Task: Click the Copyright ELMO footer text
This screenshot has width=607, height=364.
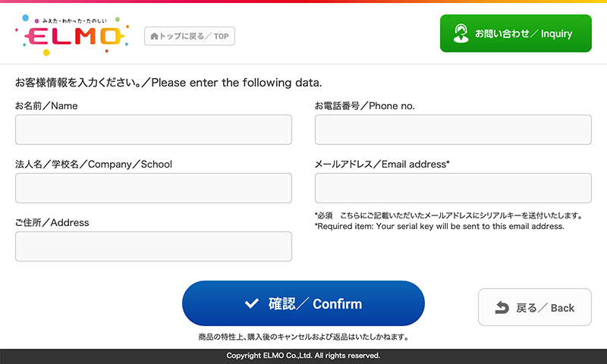Action: coord(303,356)
